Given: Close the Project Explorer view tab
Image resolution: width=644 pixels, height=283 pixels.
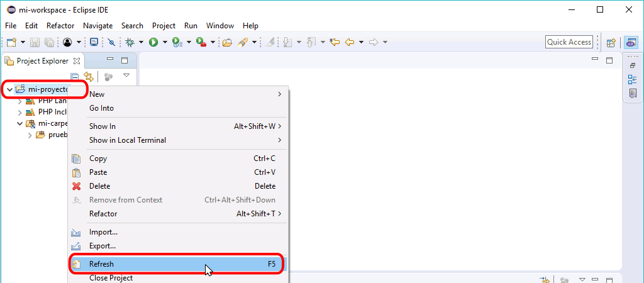Looking at the screenshot, I should click(x=76, y=61).
